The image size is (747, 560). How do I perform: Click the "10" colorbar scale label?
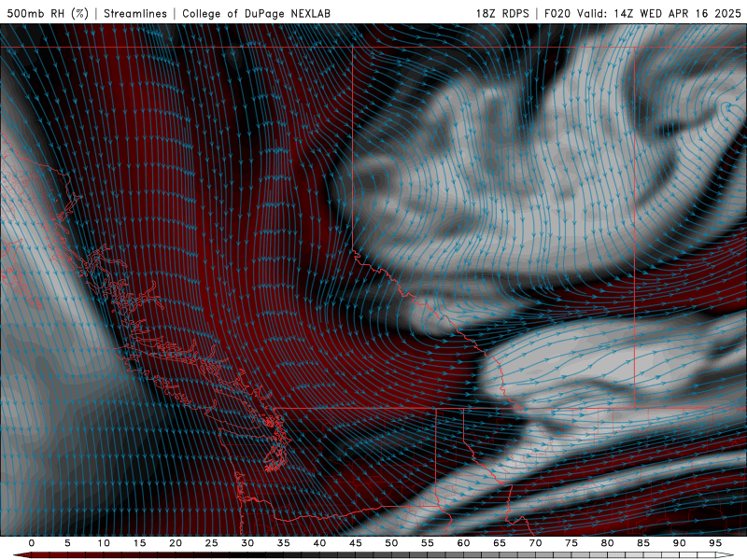[x=104, y=543]
